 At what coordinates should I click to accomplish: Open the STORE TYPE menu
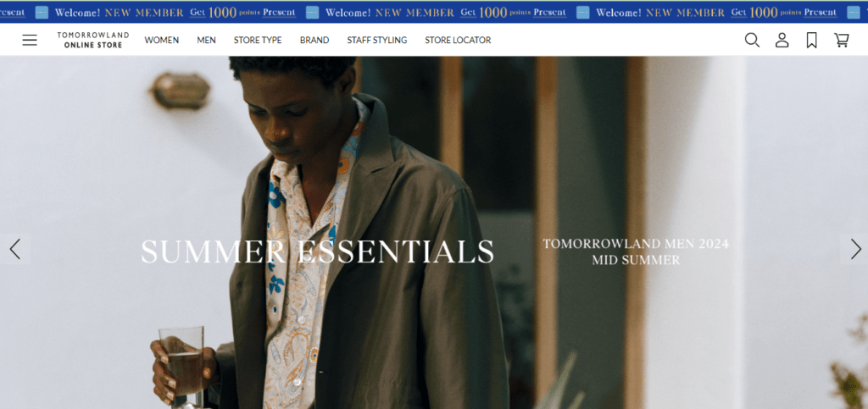coord(258,40)
